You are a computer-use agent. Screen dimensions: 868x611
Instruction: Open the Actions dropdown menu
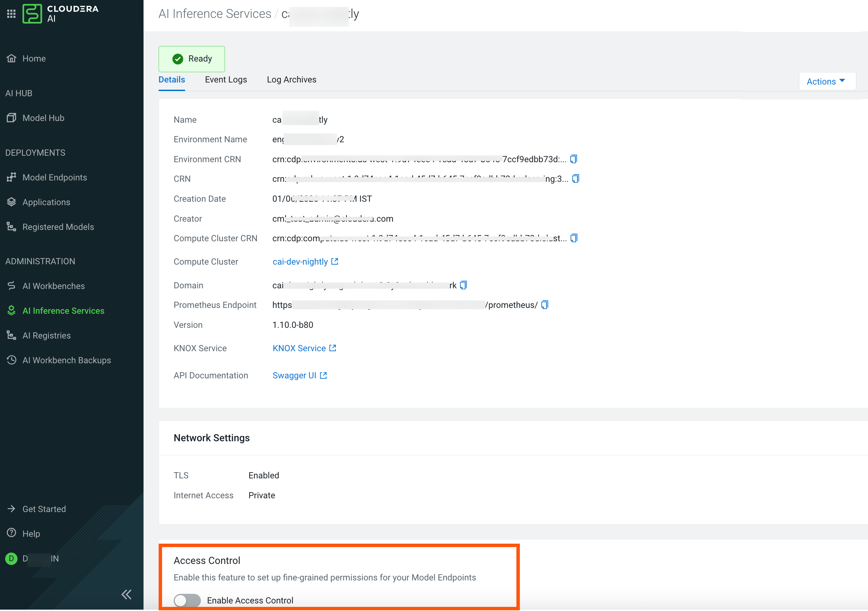827,82
